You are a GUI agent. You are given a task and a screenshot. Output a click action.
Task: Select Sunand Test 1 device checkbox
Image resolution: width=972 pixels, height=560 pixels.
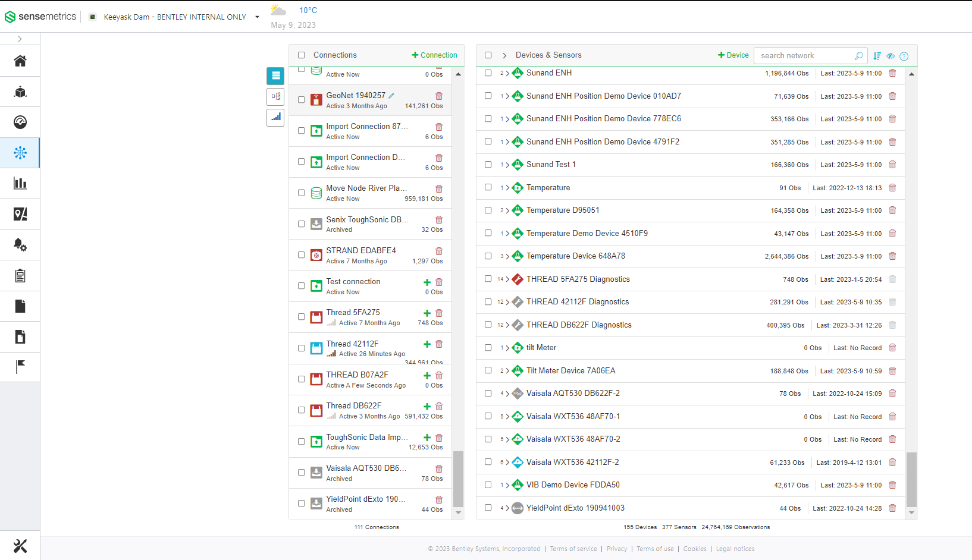click(x=488, y=164)
